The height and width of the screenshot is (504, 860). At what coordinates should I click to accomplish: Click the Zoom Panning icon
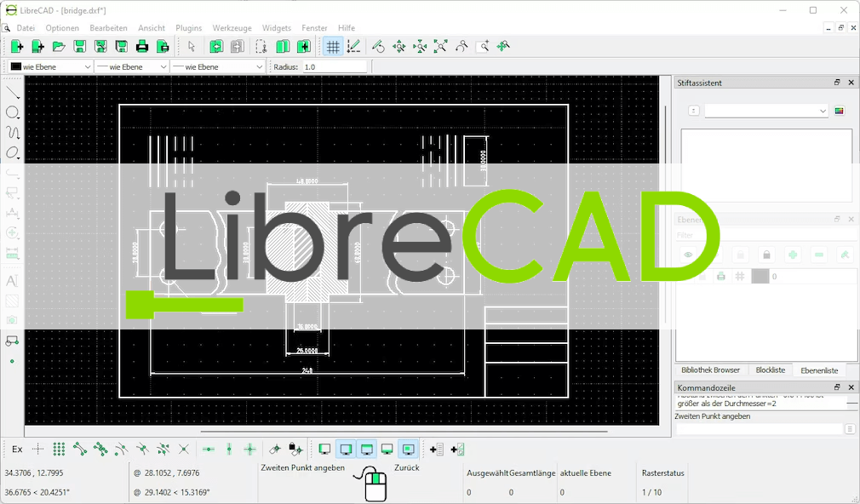(503, 47)
